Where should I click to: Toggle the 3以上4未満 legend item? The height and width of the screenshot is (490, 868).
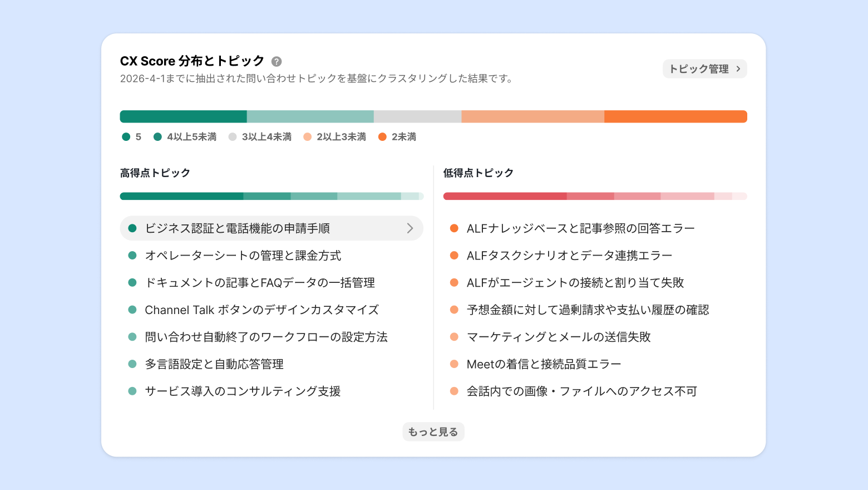pos(260,137)
